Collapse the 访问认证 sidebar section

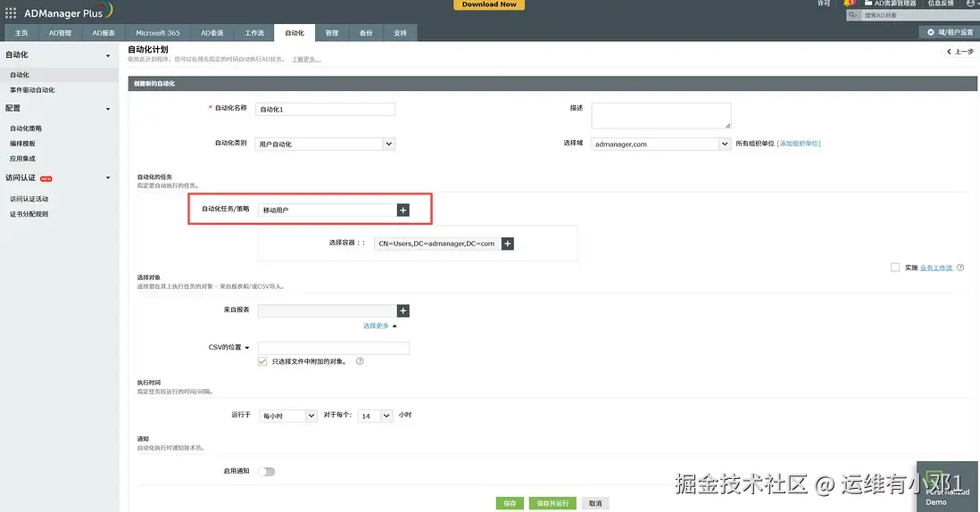(x=108, y=178)
